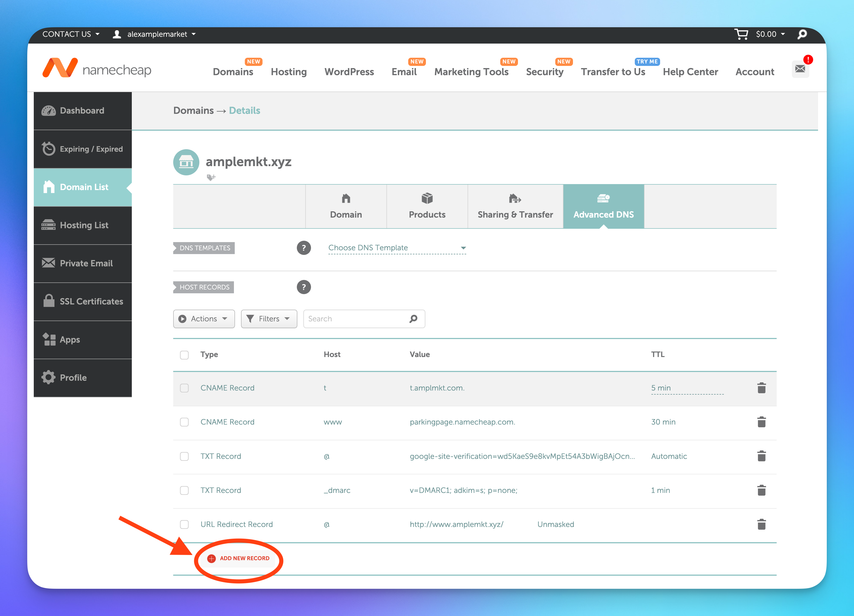
Task: Open the Choose DNS Template dropdown
Action: tap(397, 248)
